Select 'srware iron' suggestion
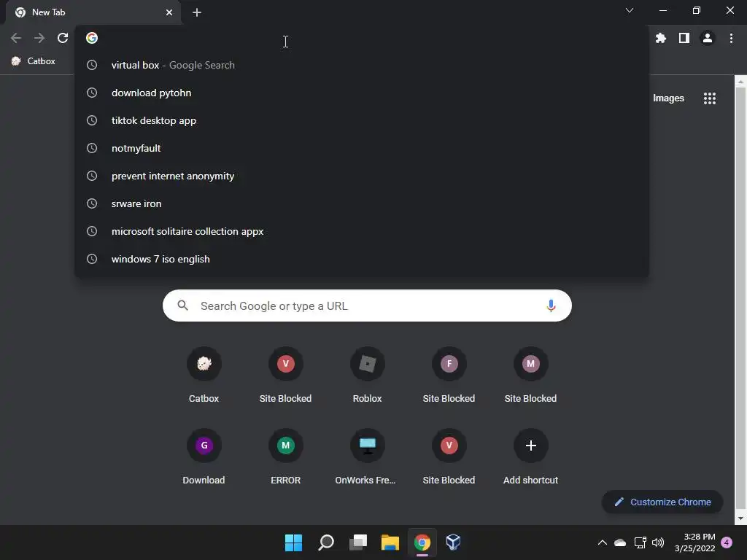Image resolution: width=747 pixels, height=560 pixels. (362, 203)
